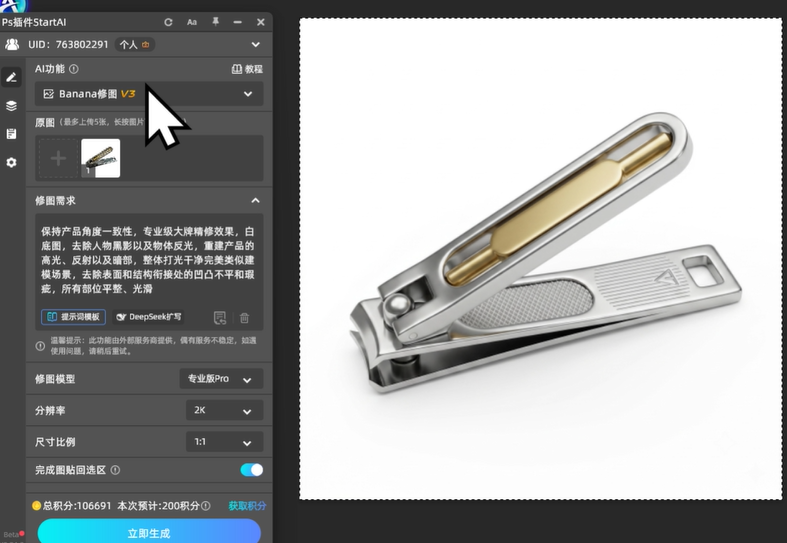Click the nail clipper image on canvas
Image resolution: width=787 pixels, height=543 pixels.
coord(546,252)
